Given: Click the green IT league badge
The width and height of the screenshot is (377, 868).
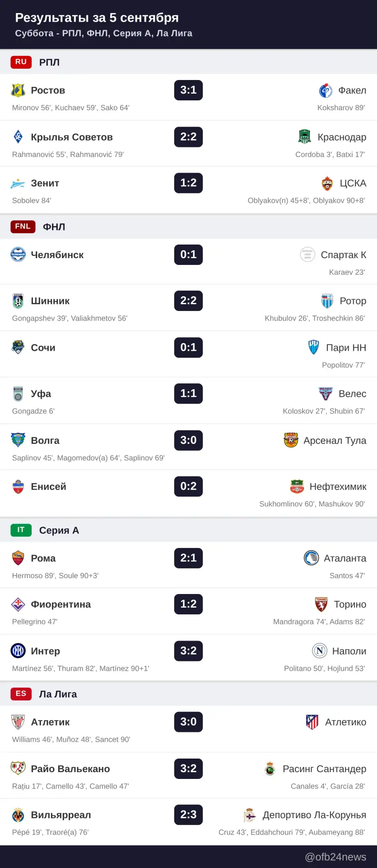Looking at the screenshot, I should pyautogui.click(x=21, y=530).
